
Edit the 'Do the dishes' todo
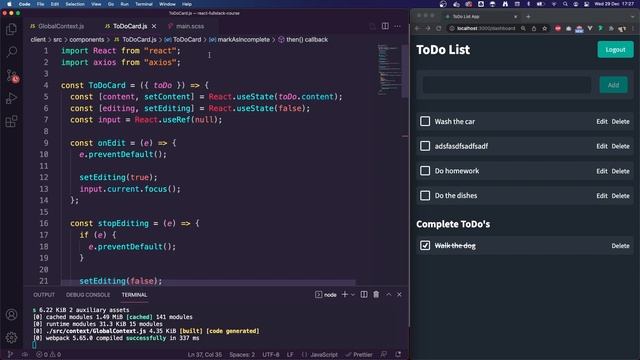coord(602,196)
